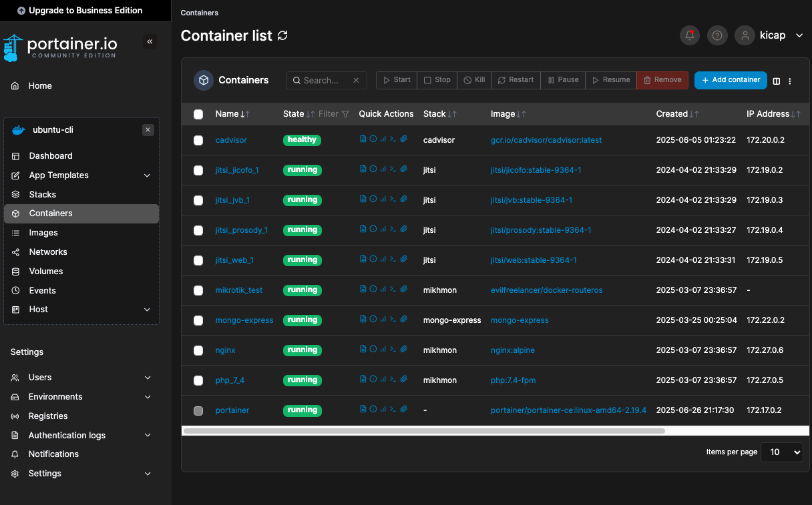Click the Events sidebar item

click(x=42, y=291)
